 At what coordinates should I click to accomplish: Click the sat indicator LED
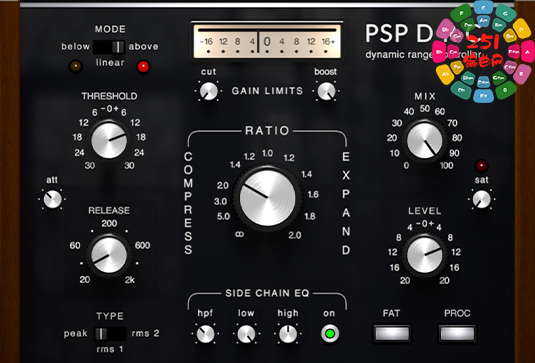(481, 166)
